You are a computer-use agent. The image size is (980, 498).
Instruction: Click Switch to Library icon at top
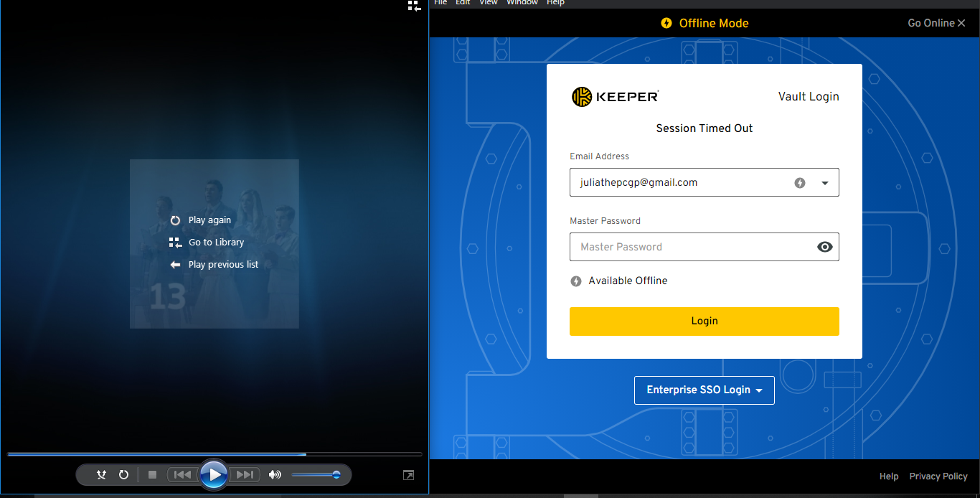pos(414,6)
